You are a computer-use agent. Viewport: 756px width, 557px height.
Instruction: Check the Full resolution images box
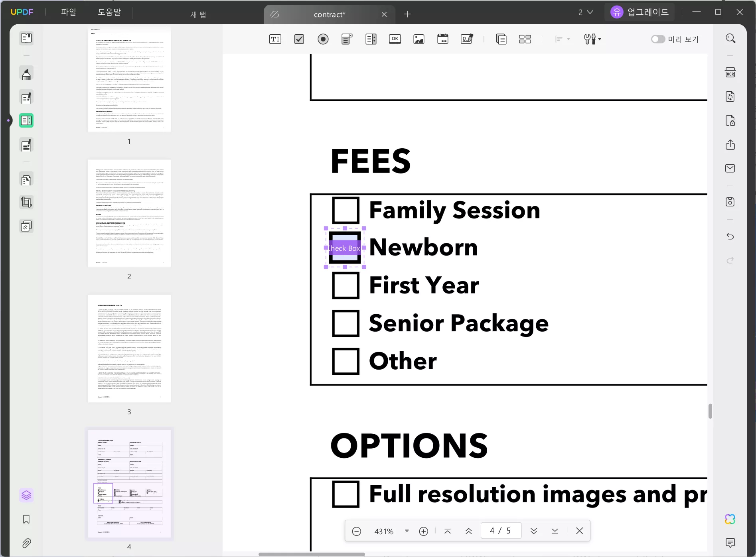(x=345, y=494)
